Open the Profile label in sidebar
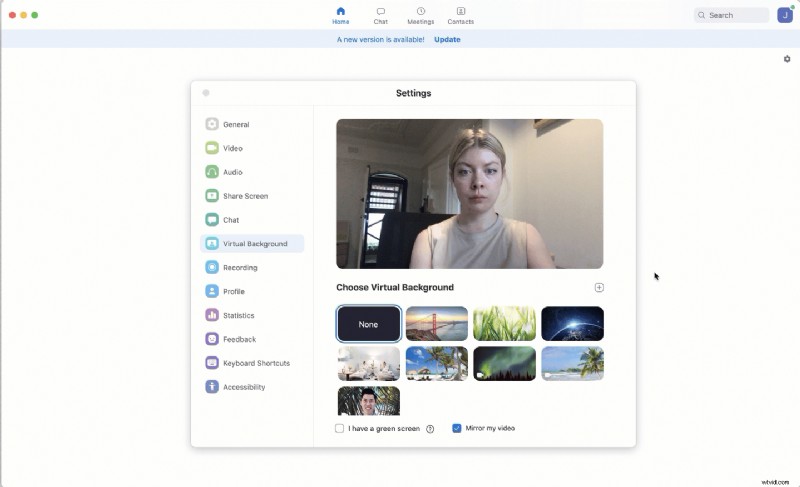This screenshot has width=800, height=487. click(x=234, y=292)
